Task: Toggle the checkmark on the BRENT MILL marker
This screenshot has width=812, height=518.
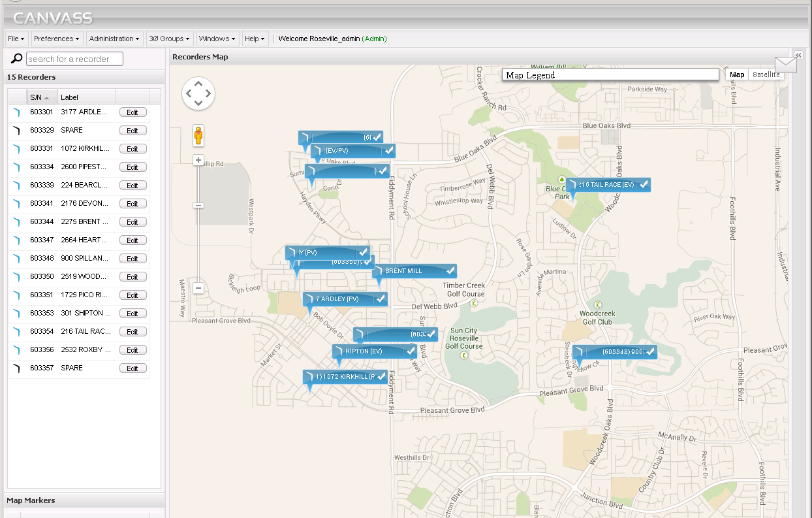Action: click(x=449, y=270)
